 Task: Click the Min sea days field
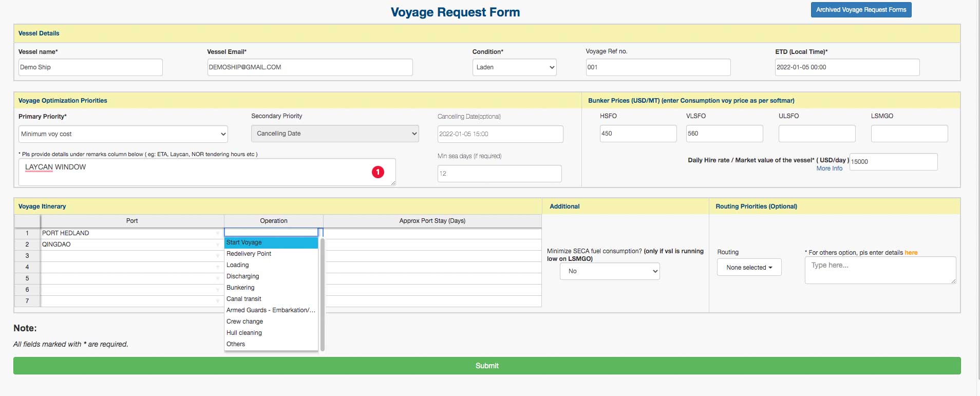pos(499,174)
